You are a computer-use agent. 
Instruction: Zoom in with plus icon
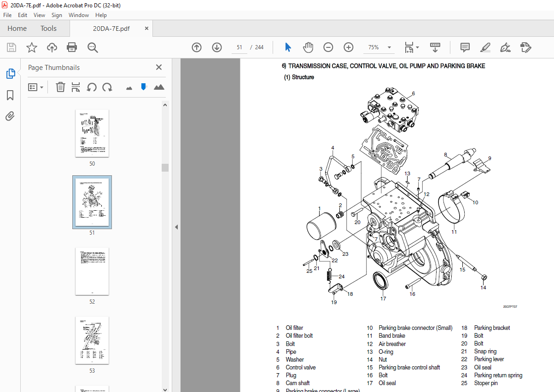click(349, 47)
